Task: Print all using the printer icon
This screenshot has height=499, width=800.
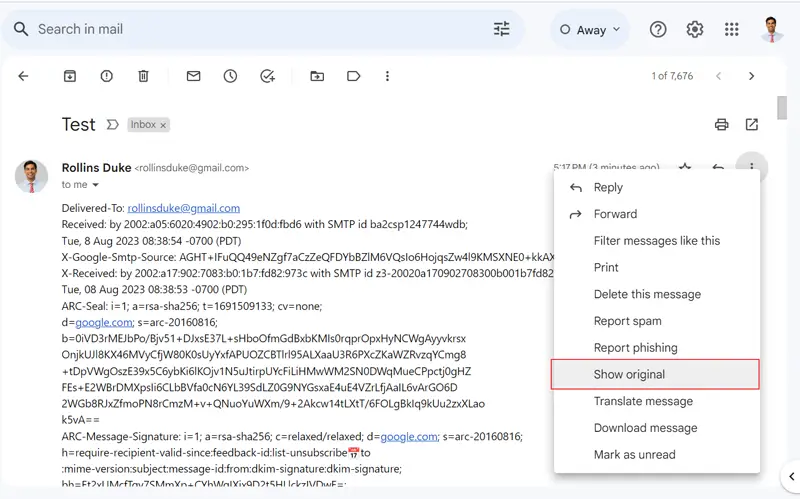Action: click(x=721, y=125)
